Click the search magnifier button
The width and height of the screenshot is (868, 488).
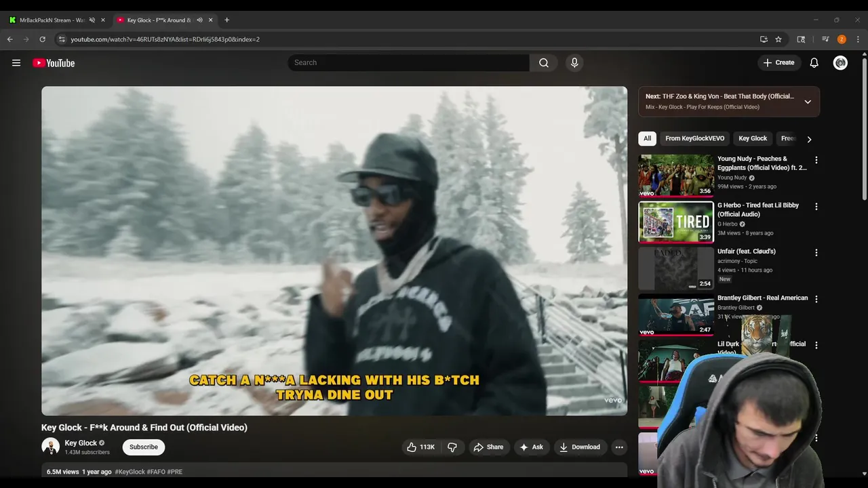coord(544,62)
